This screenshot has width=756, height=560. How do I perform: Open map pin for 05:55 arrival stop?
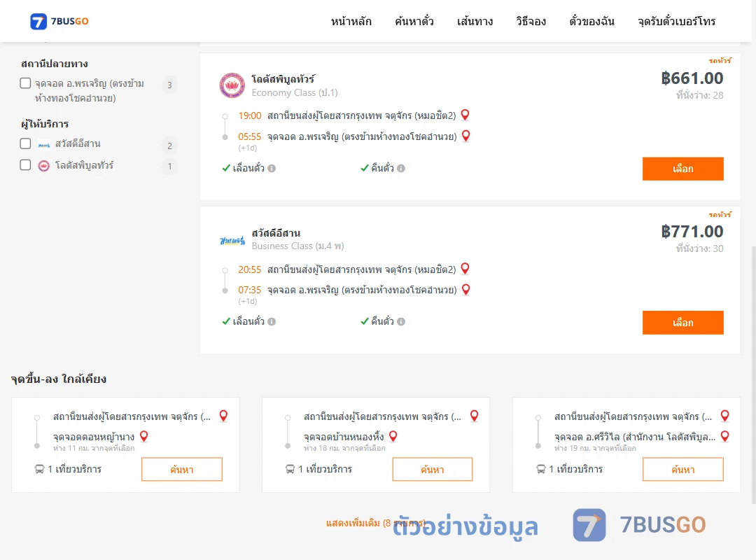pyautogui.click(x=465, y=136)
